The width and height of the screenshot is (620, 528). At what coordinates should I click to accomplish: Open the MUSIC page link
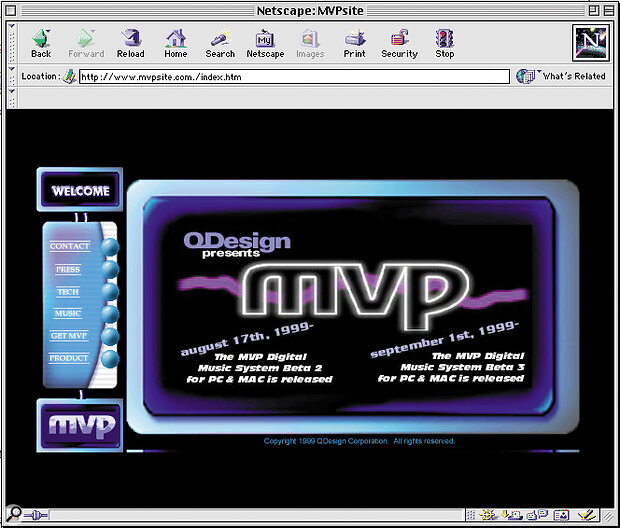coord(68,313)
